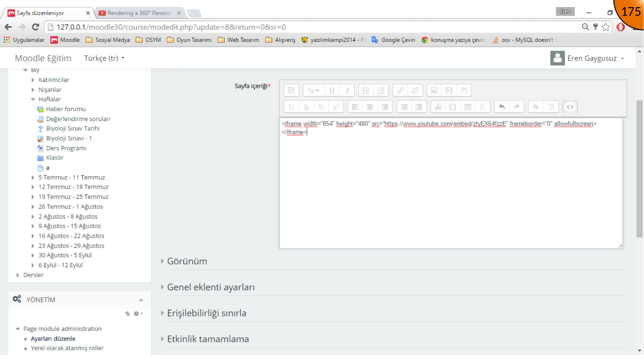
Task: Redo the last edit
Action: (x=517, y=107)
